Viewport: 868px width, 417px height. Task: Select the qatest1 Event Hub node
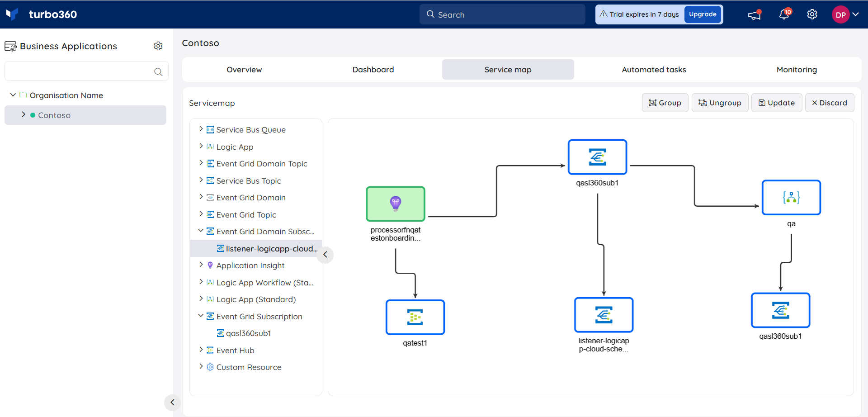click(x=415, y=317)
